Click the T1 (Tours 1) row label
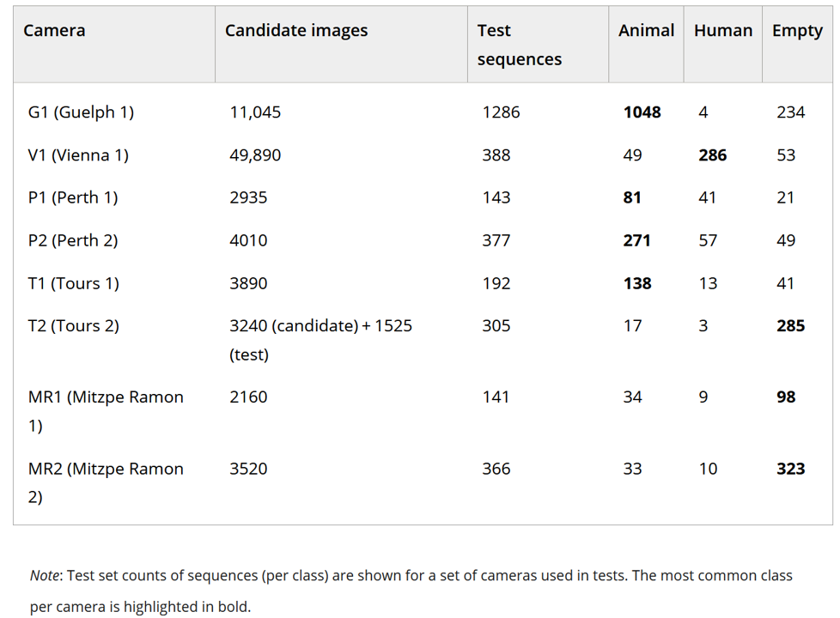 74,283
